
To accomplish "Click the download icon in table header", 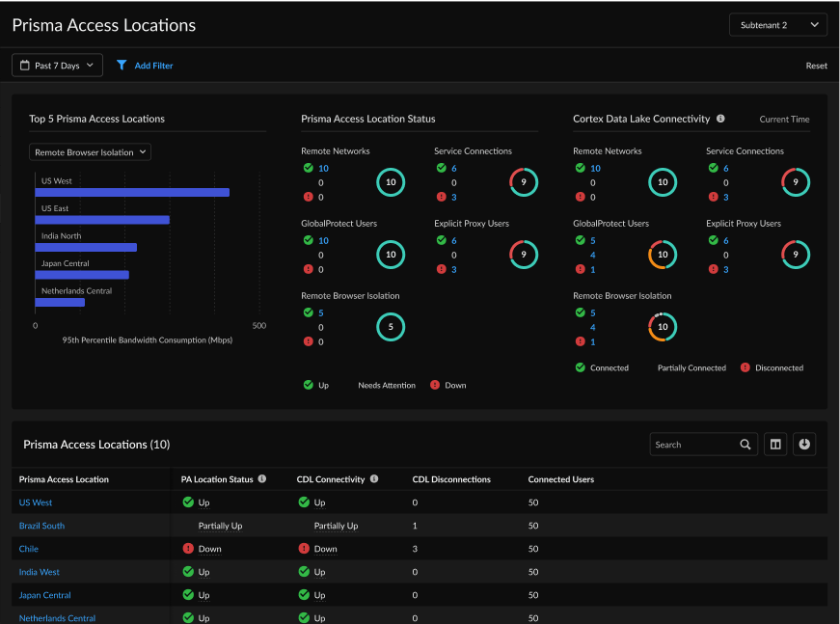I will pyautogui.click(x=804, y=445).
